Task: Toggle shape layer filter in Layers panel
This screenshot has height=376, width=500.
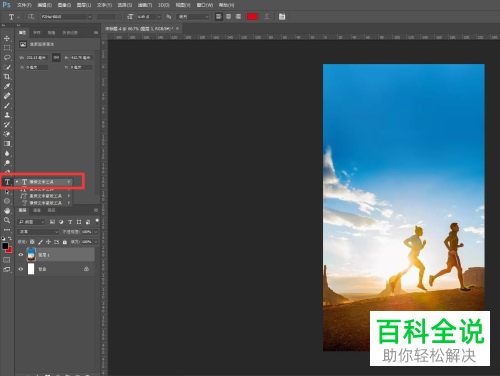Action: click(x=79, y=222)
